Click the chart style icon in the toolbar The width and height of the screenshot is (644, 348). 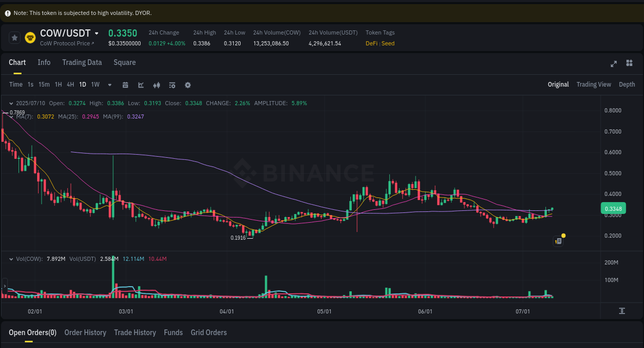pos(141,85)
